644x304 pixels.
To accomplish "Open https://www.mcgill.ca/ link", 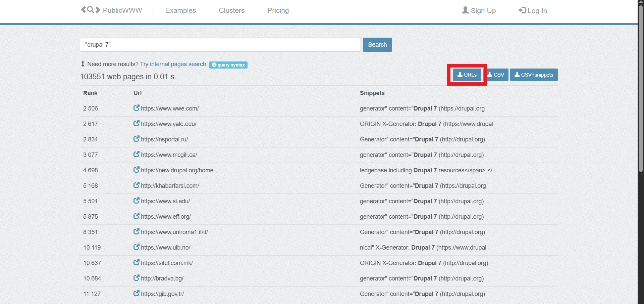I will (x=169, y=155).
